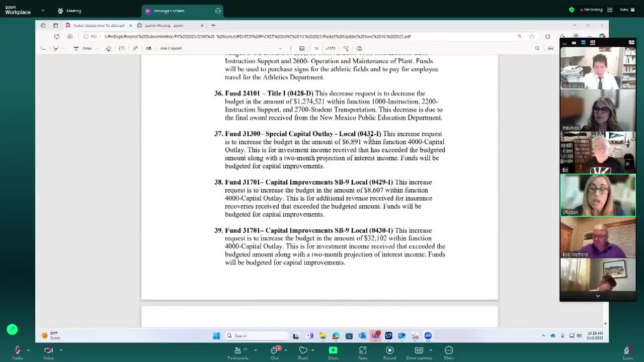Expand the video options arrow
644x362 pixels.
[x=61, y=350]
